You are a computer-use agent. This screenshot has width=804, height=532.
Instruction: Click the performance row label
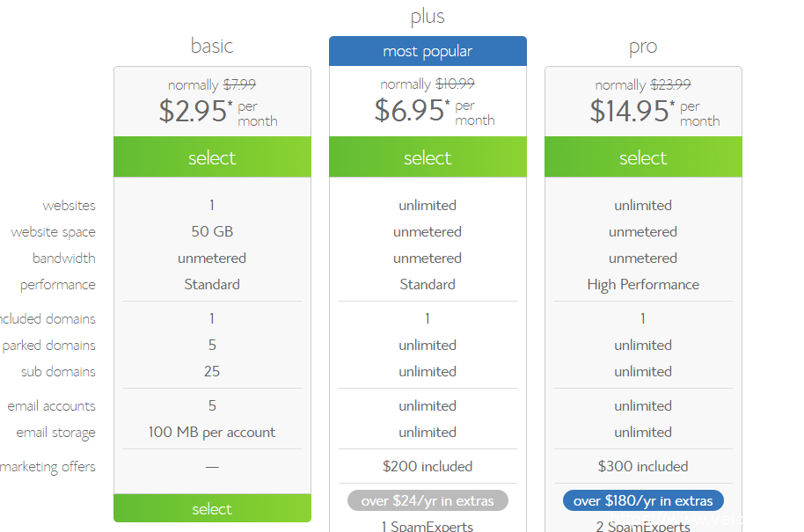pos(58,285)
